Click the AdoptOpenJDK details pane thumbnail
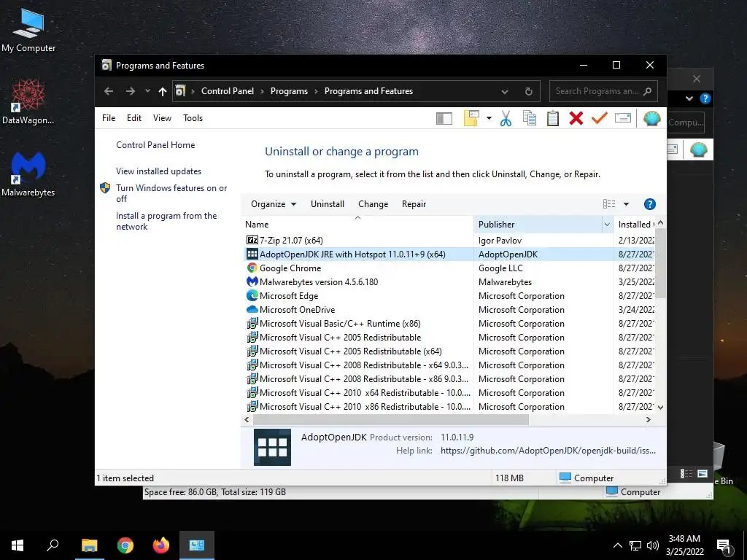This screenshot has height=560, width=747. pyautogui.click(x=272, y=447)
